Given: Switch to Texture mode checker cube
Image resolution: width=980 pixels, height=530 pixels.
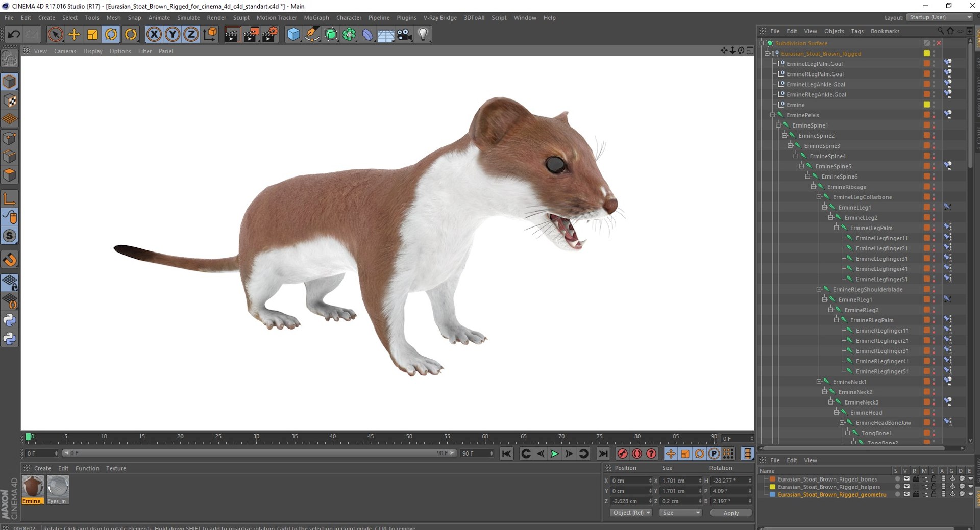Looking at the screenshot, I should [10, 100].
